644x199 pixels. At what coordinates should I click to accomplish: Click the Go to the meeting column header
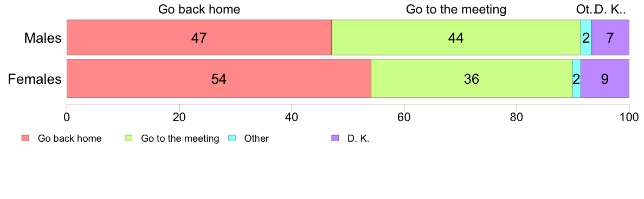[x=456, y=9]
